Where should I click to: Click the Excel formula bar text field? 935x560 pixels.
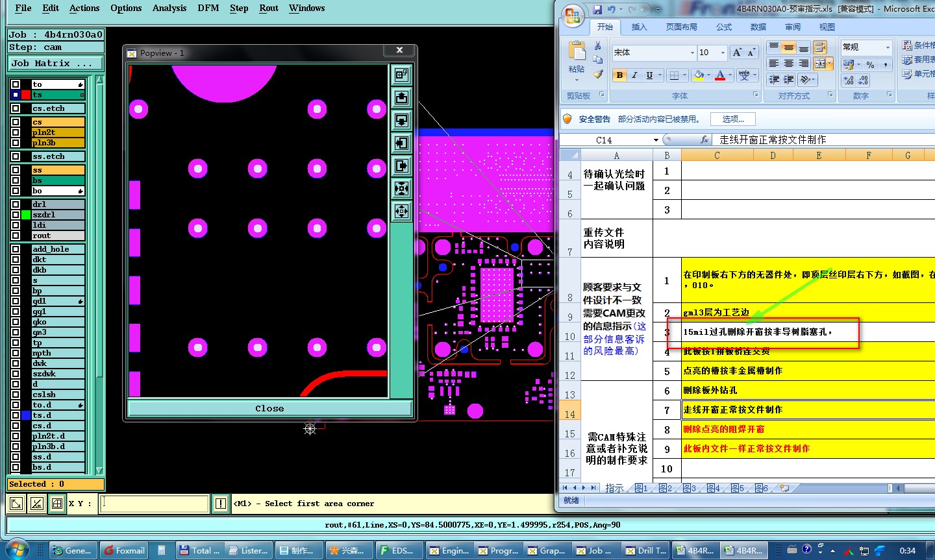tap(823, 140)
